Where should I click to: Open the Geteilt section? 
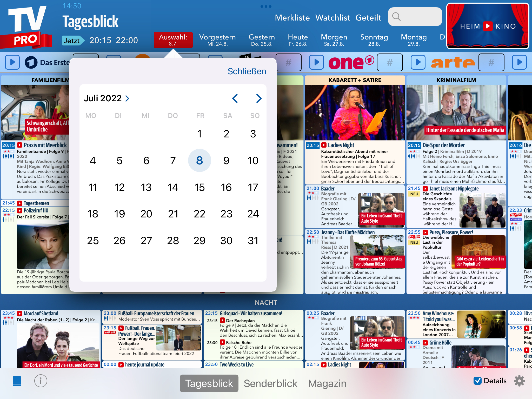(x=368, y=18)
